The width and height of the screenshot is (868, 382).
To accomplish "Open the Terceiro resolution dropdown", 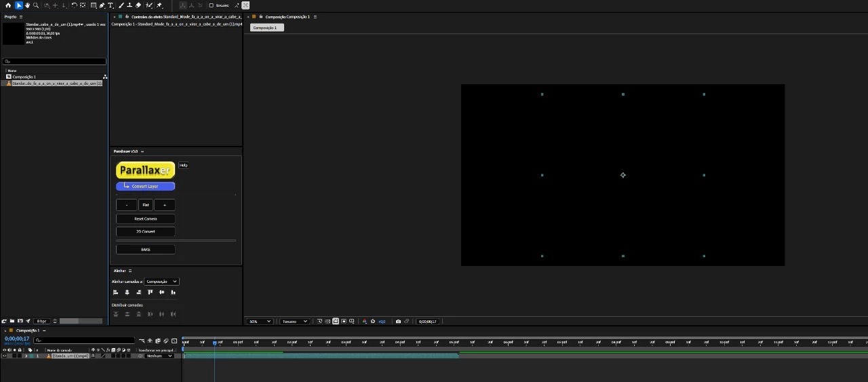I will 294,322.
